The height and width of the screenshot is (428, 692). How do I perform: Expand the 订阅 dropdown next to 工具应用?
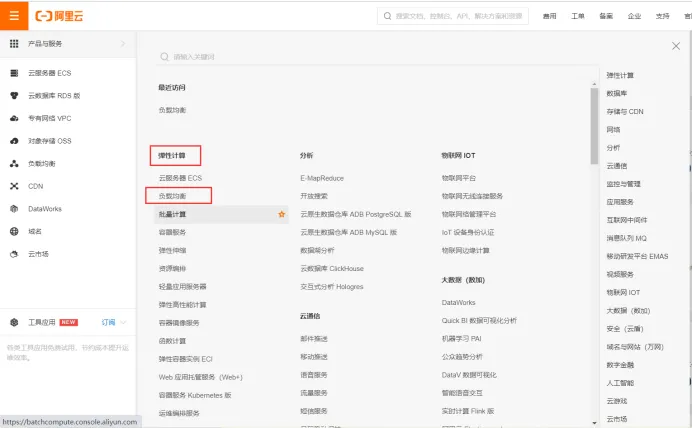point(123,322)
